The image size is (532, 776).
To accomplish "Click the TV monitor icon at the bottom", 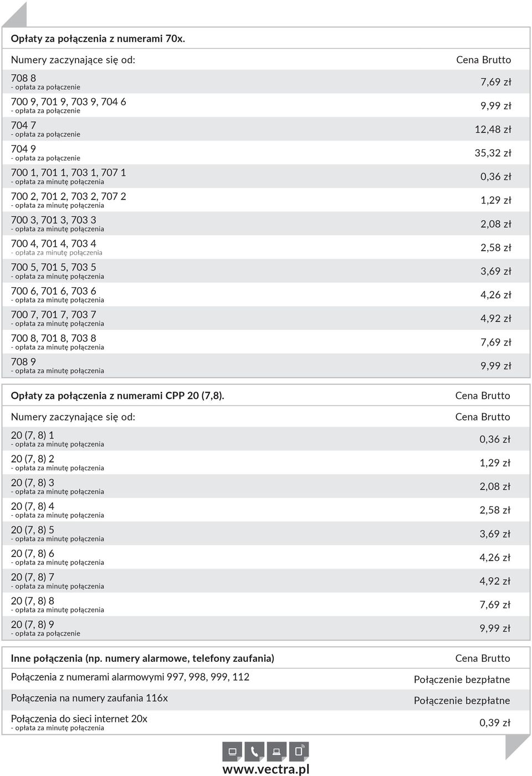I will point(233,752).
